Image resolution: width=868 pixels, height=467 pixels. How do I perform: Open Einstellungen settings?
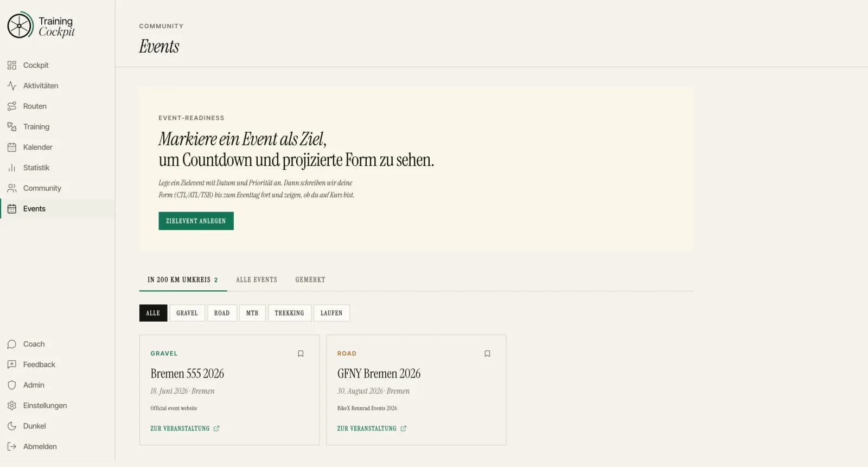(58, 406)
